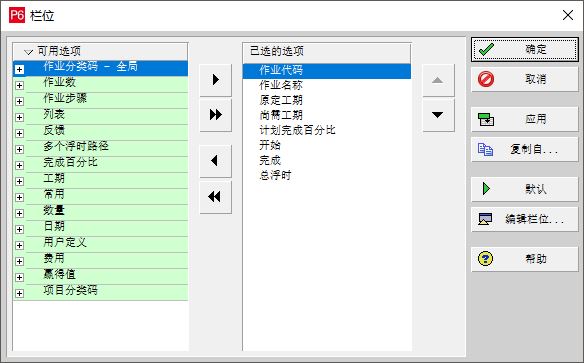584x363 pixels.
Task: Click the single right arrow to add the column
Action: tap(215, 80)
